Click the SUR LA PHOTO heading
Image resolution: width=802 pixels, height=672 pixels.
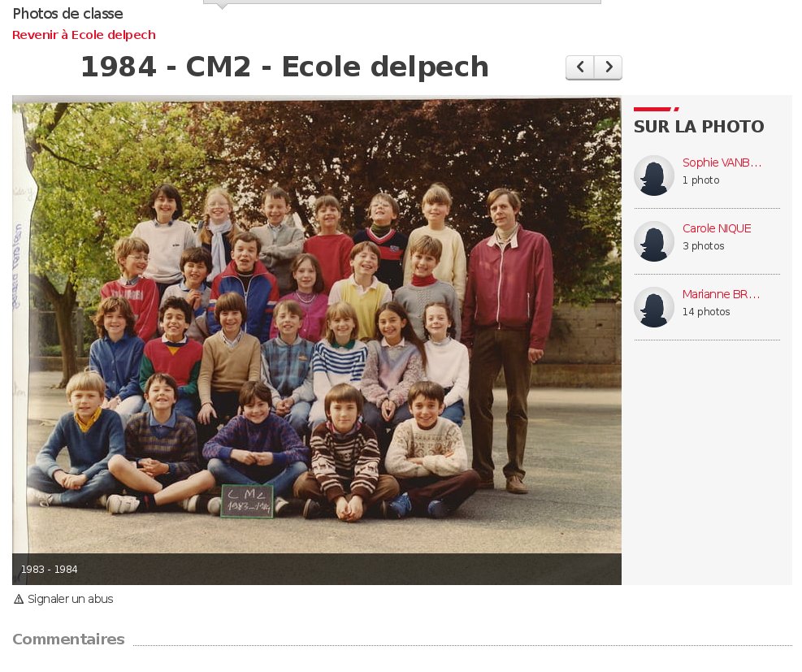pos(699,126)
